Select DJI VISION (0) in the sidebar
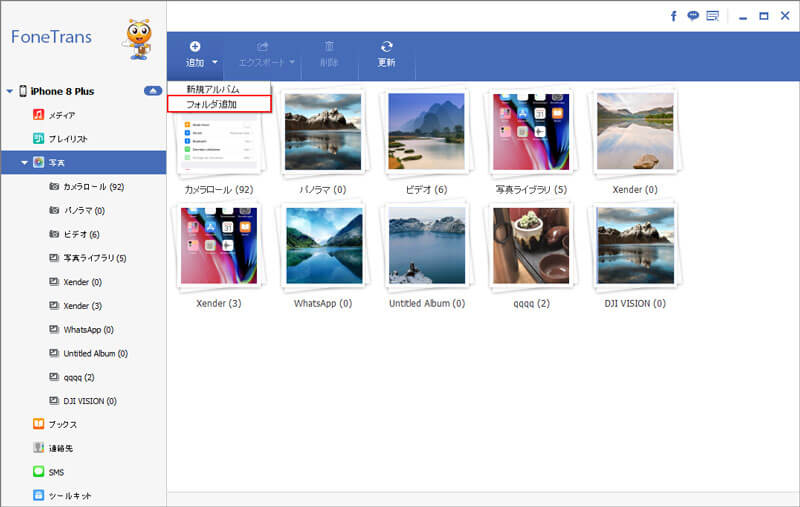The height and width of the screenshot is (507, 800). pos(89,401)
